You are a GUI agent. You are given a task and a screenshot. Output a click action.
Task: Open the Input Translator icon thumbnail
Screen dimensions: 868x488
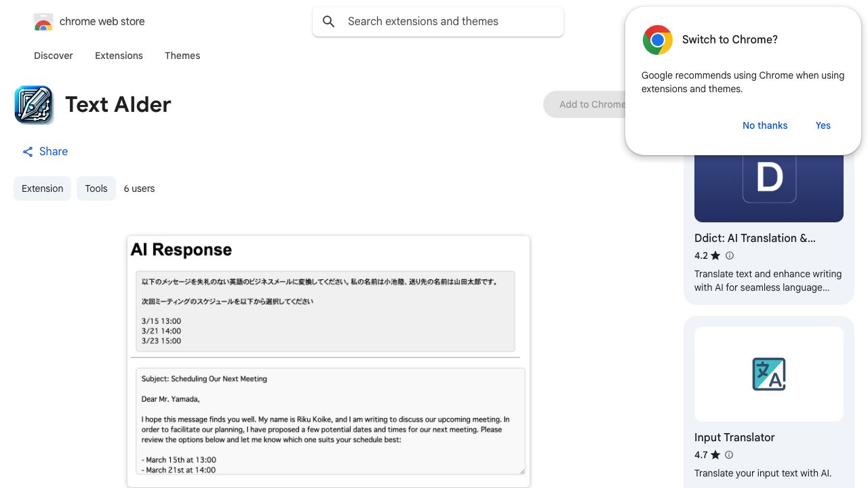769,374
